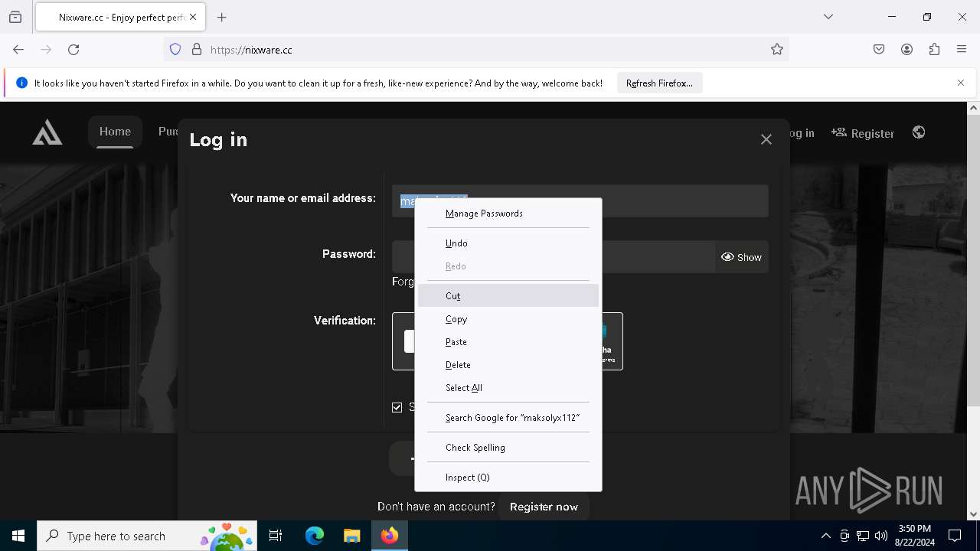980x551 pixels.
Task: Click the page scrollbar down arrow
Action: point(973,514)
